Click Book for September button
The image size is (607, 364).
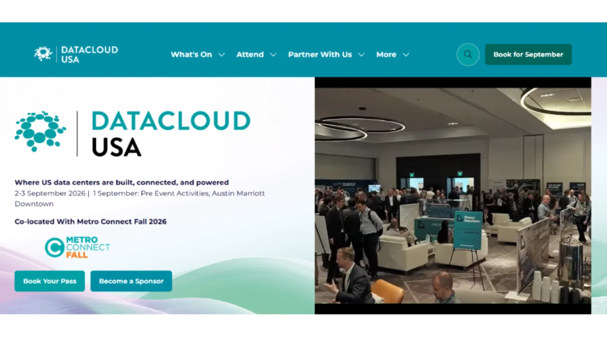tap(528, 55)
